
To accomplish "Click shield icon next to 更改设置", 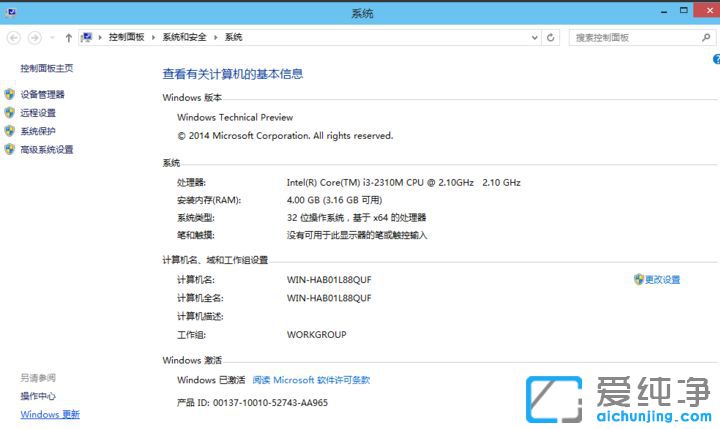I will coord(638,279).
